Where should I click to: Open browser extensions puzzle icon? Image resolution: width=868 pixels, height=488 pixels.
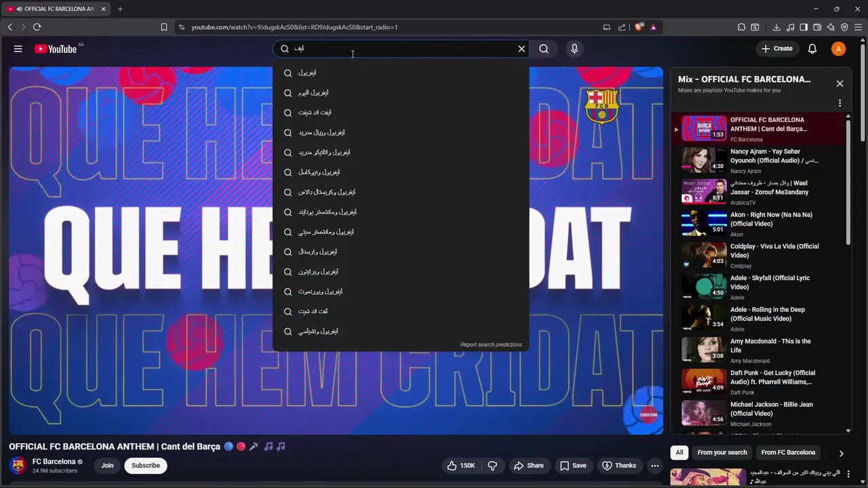[741, 27]
